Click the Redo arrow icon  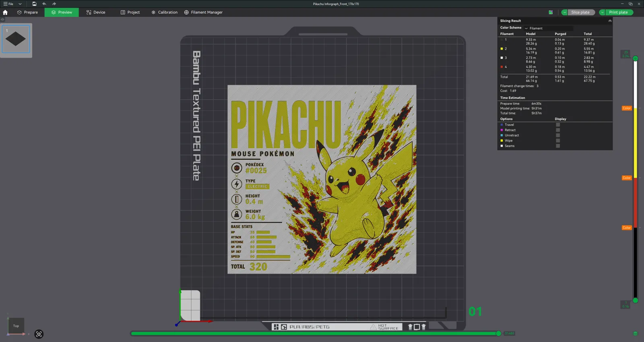coord(54,4)
